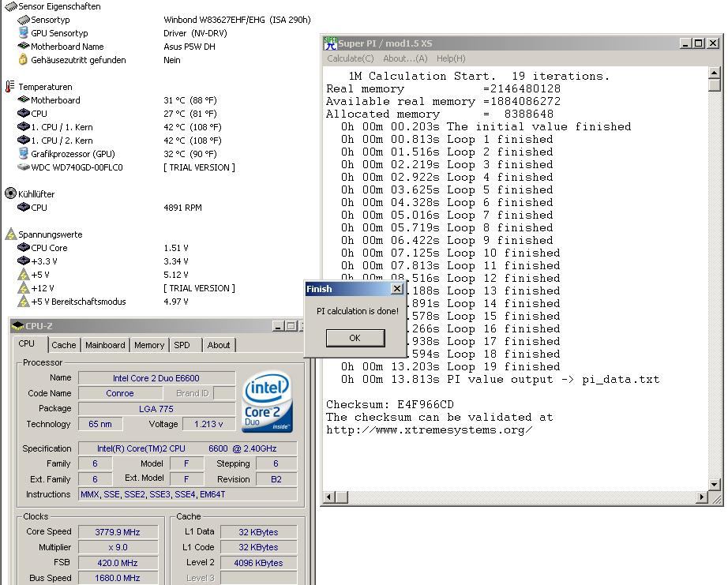Click the Asus P5W DH motherboard value
This screenshot has height=585, width=728.
[x=189, y=47]
